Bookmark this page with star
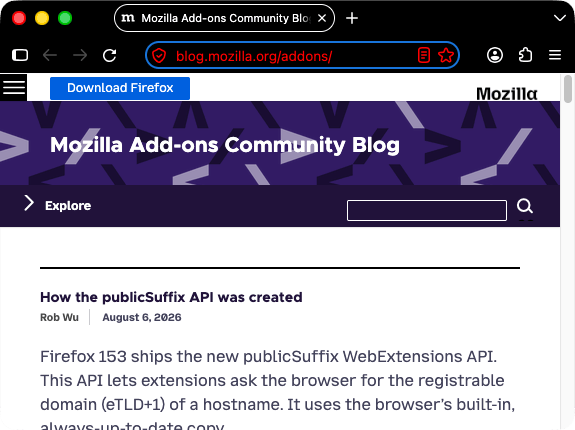This screenshot has height=430, width=575. pyautogui.click(x=446, y=55)
